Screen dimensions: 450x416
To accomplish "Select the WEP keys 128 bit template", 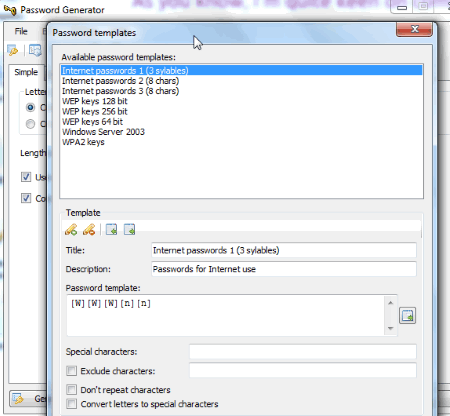I will pos(241,101).
